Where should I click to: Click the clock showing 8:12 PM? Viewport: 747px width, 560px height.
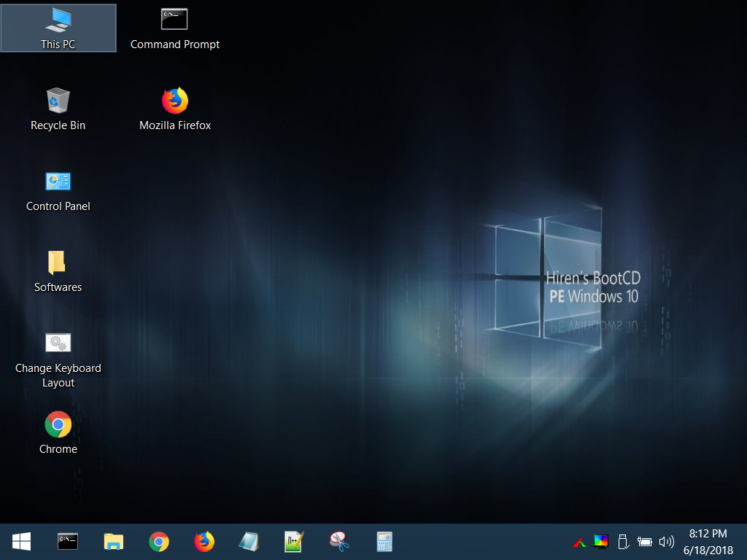click(x=708, y=533)
